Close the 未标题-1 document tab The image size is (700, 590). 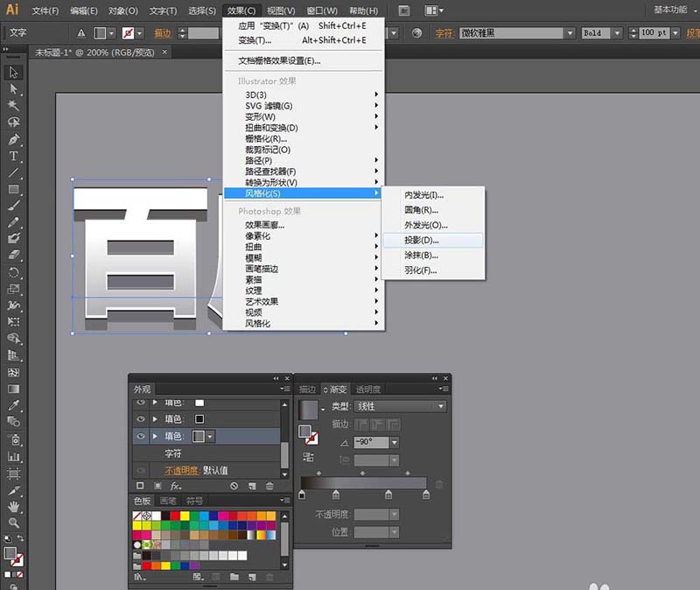point(164,53)
